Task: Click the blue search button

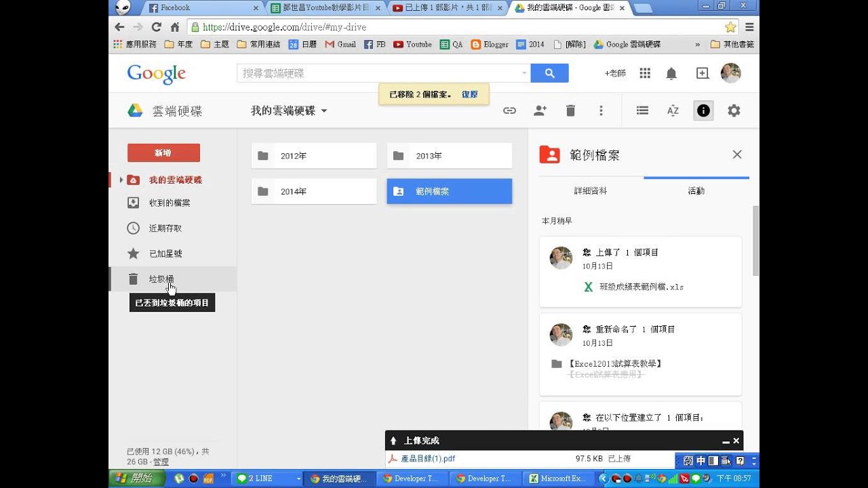Action: pos(549,73)
